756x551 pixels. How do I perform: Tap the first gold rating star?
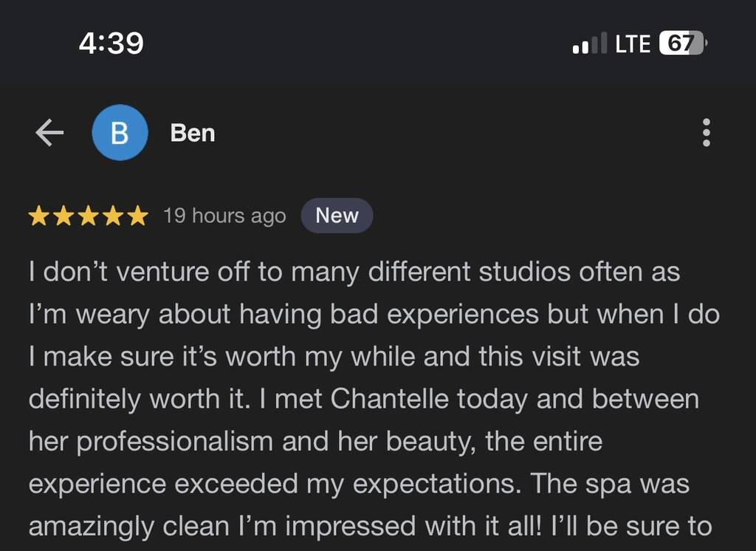(x=38, y=216)
